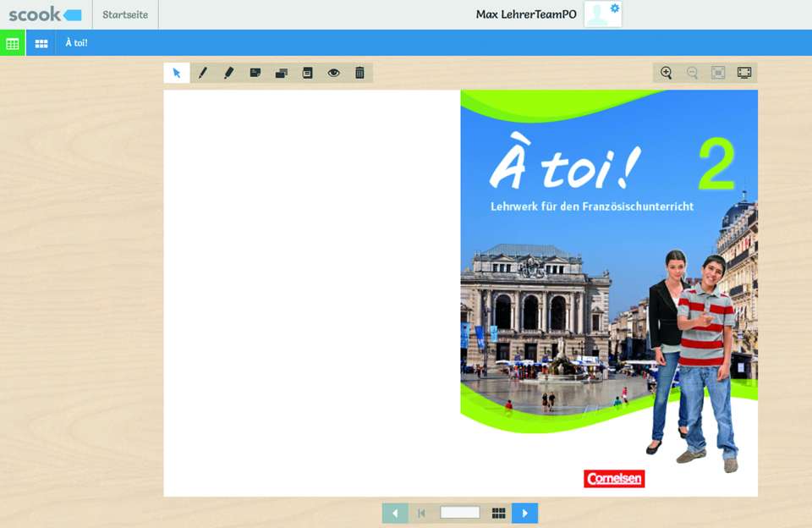Jump to the first page

coord(421,513)
